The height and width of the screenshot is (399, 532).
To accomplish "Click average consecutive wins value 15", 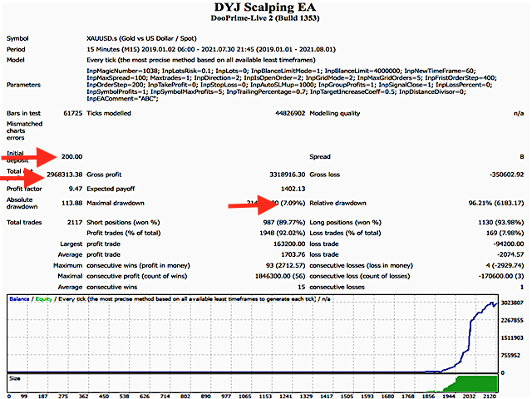I will 302,287.
